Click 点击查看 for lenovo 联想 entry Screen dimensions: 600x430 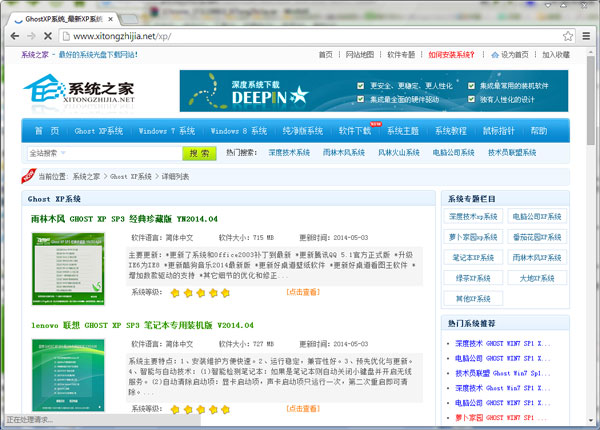[x=303, y=409]
